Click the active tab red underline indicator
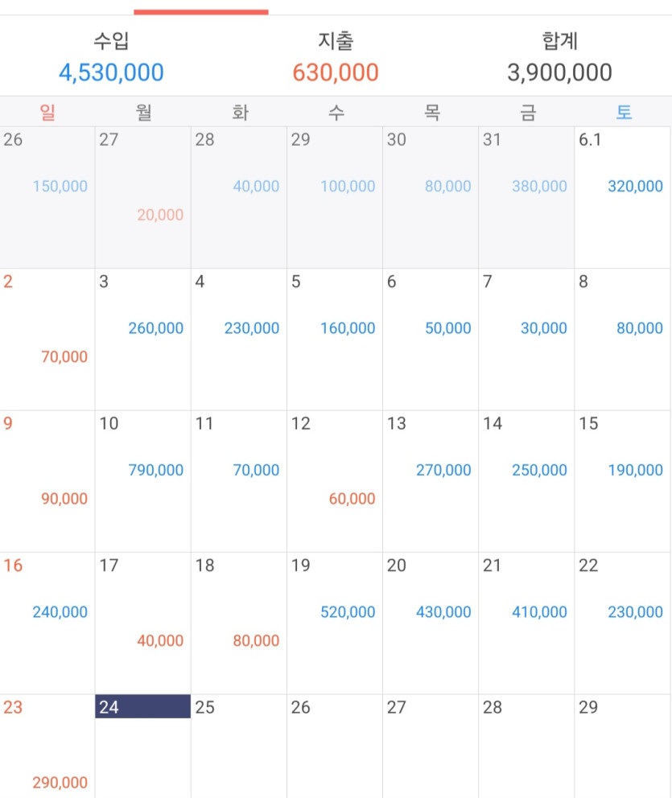 201,12
